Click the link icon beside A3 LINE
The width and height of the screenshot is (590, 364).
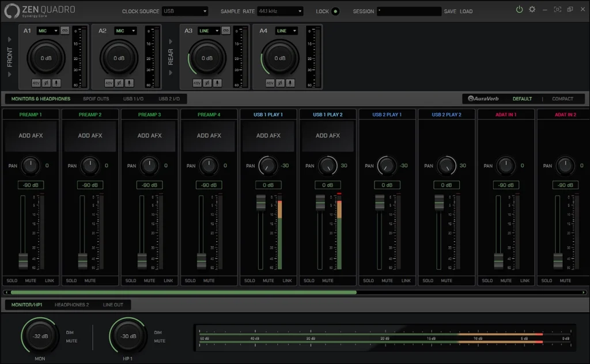click(226, 31)
